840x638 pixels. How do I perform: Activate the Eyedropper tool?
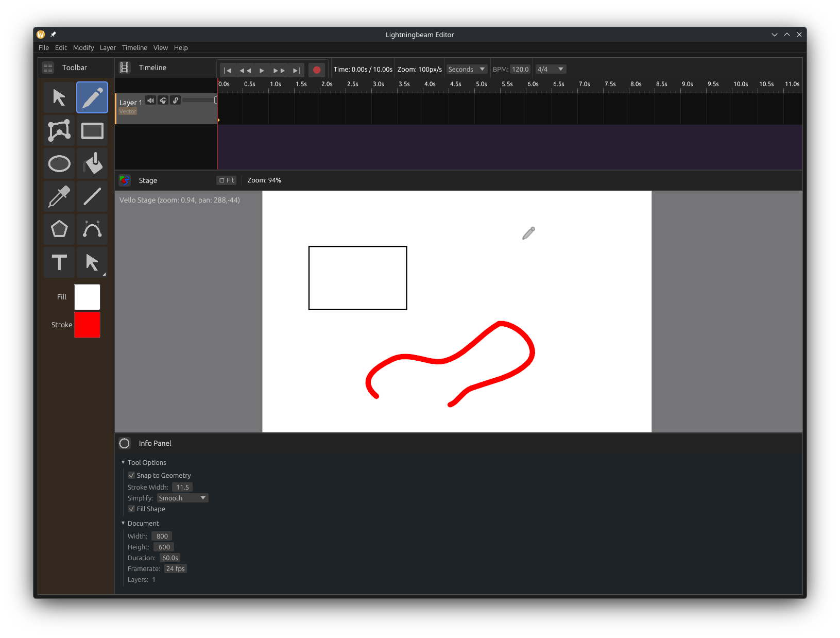coord(59,196)
